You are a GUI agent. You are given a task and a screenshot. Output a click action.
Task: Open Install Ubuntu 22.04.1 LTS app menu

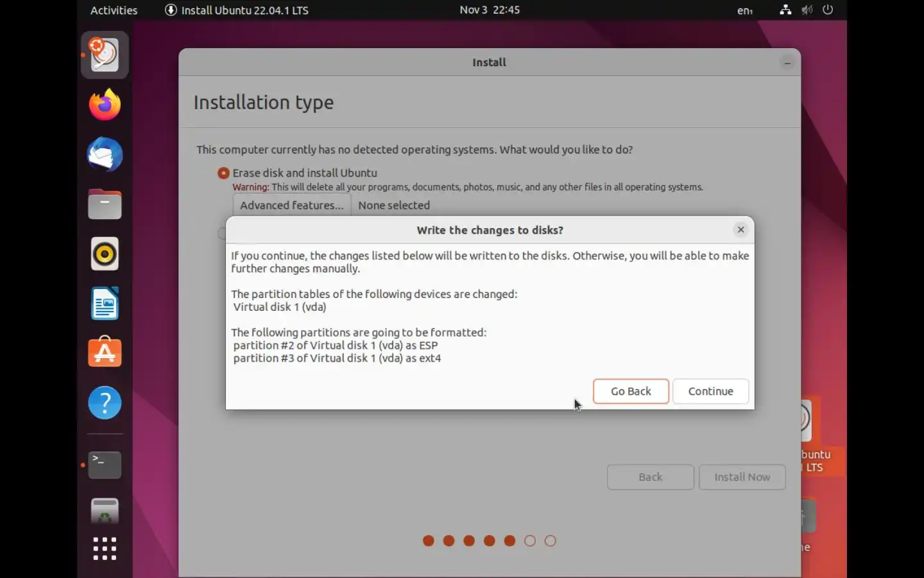click(237, 10)
